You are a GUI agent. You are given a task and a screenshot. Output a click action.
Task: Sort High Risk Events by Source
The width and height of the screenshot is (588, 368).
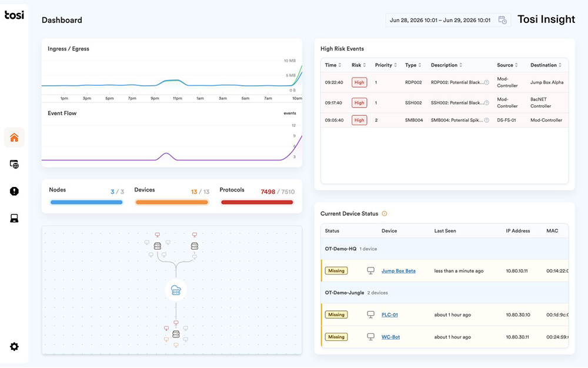tap(507, 65)
